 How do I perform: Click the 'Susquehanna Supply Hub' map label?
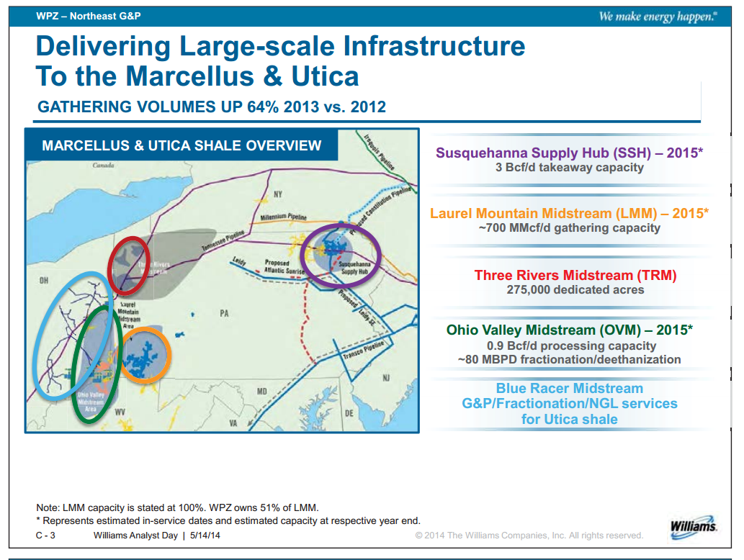click(x=354, y=268)
